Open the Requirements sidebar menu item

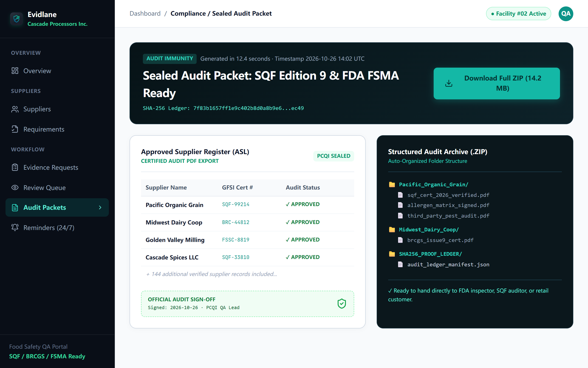(57, 129)
